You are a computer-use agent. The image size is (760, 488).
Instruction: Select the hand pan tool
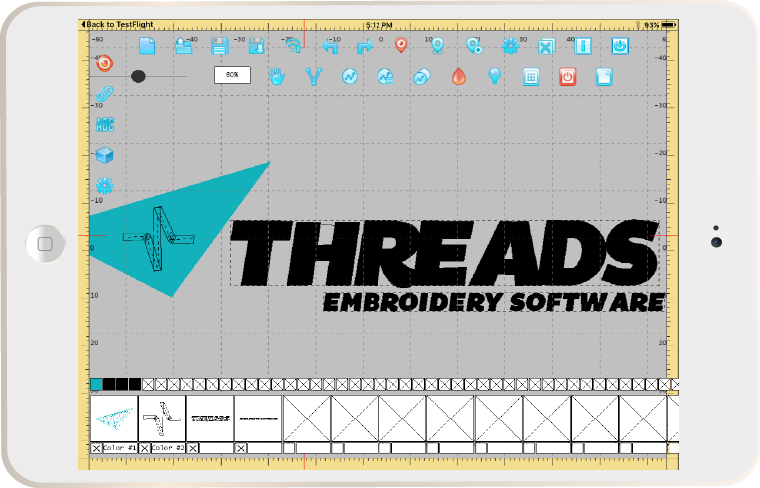coord(277,77)
